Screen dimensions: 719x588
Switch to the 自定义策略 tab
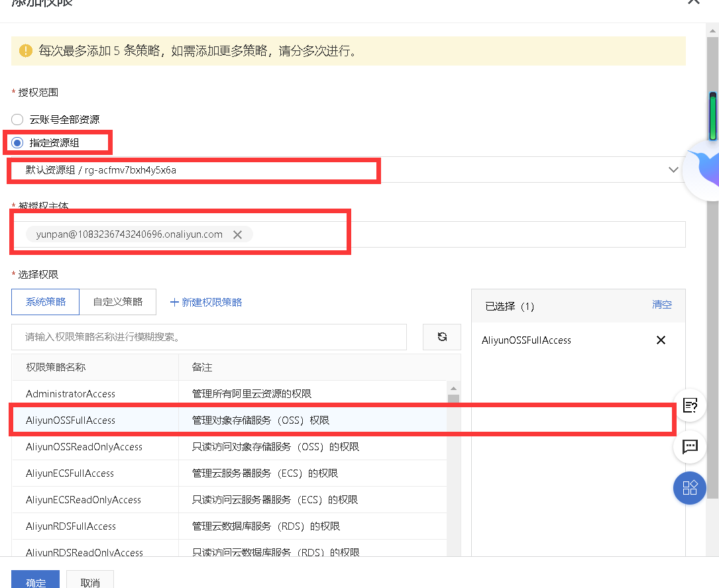(x=118, y=302)
